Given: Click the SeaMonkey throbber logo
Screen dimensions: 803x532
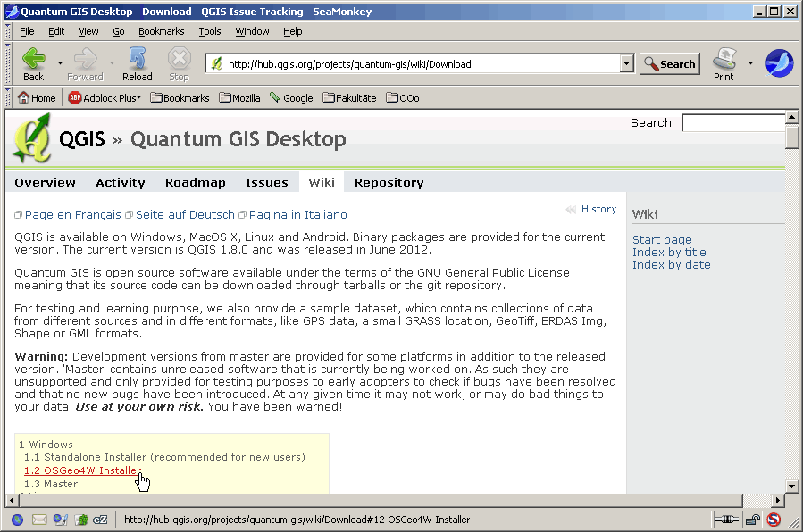Looking at the screenshot, I should coord(779,63).
